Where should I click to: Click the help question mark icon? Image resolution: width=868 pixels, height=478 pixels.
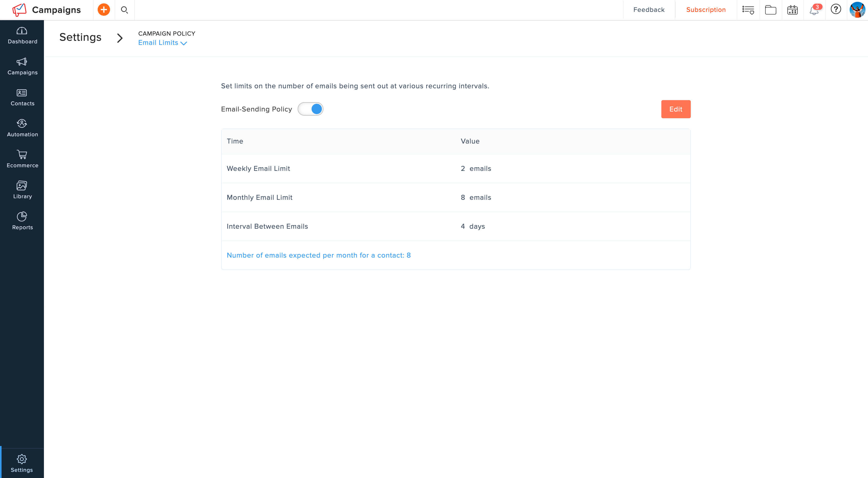[x=836, y=10]
